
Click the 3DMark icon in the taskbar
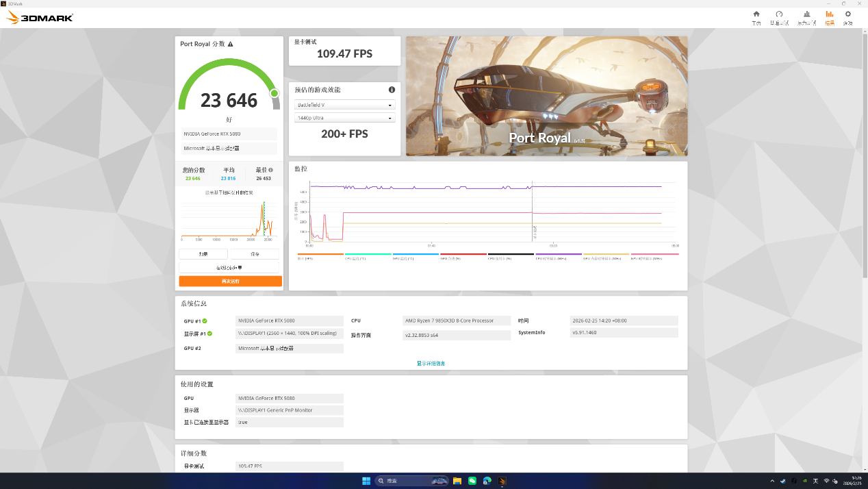point(502,481)
